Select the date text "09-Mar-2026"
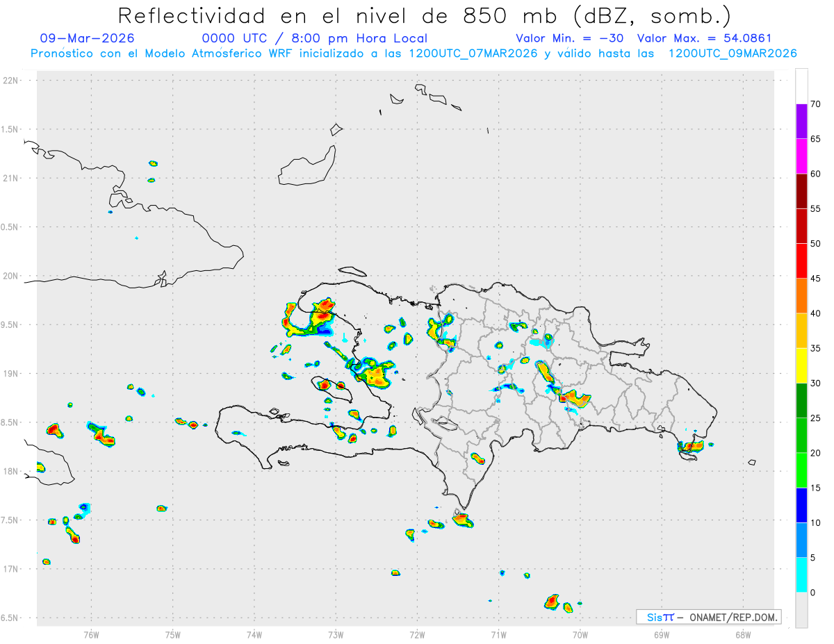The height and width of the screenshot is (644, 834). point(88,38)
